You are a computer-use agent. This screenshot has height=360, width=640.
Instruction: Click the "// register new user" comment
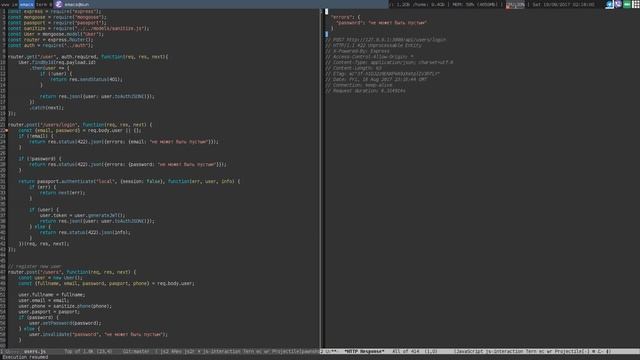coord(35,267)
